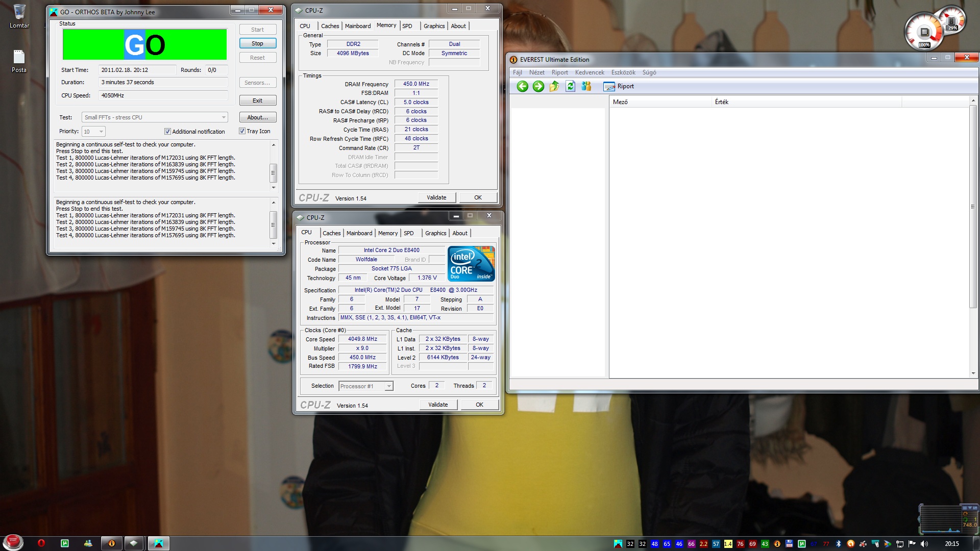Click the DRAM Frequency value 450.0 MHz
The width and height of the screenshot is (980, 551).
tap(416, 84)
